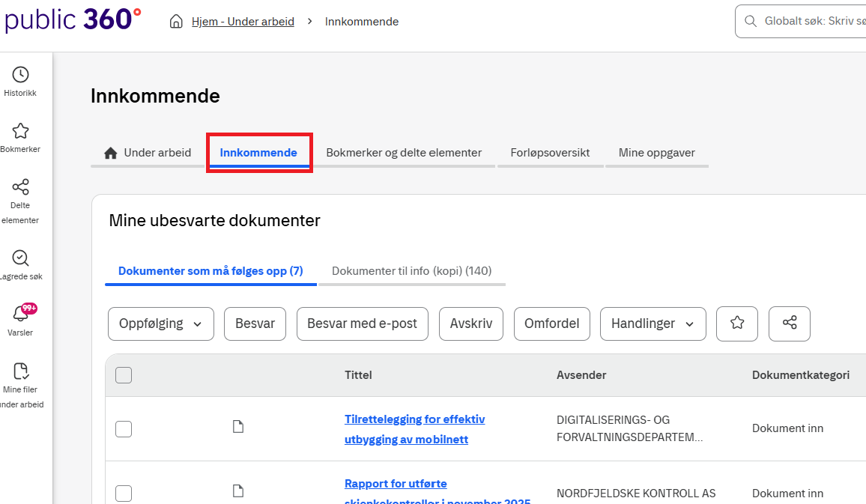
Task: Expand the Oppfølging dropdown
Action: tap(161, 324)
